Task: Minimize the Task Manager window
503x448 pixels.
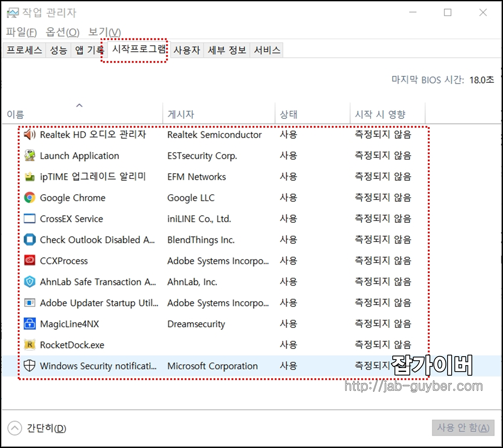Action: [x=413, y=12]
